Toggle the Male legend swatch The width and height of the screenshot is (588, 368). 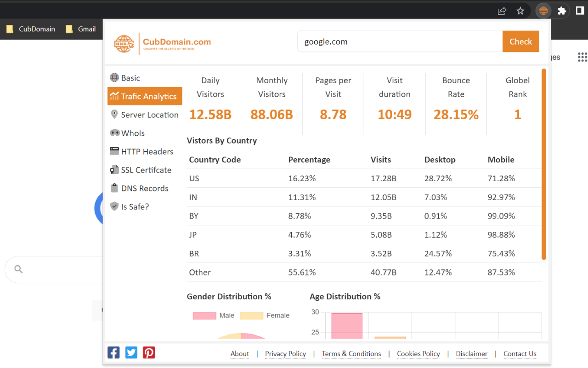tap(204, 316)
